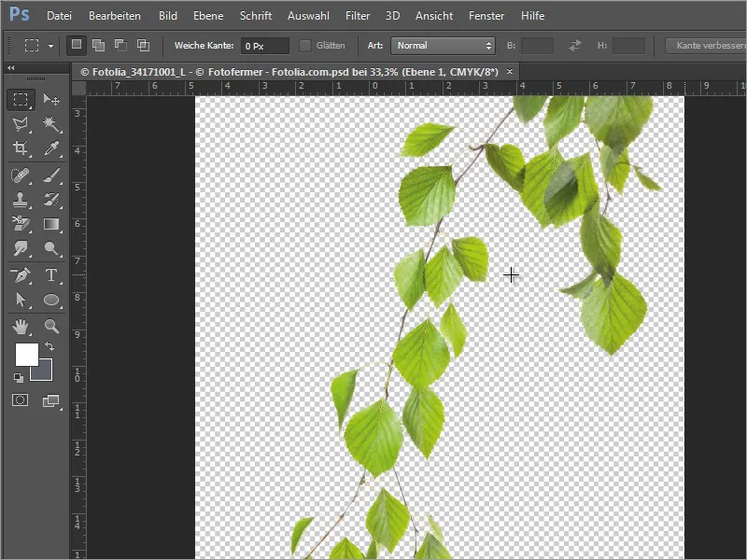Enable Intersect with selection mode
The height and width of the screenshot is (560, 747).
[144, 45]
